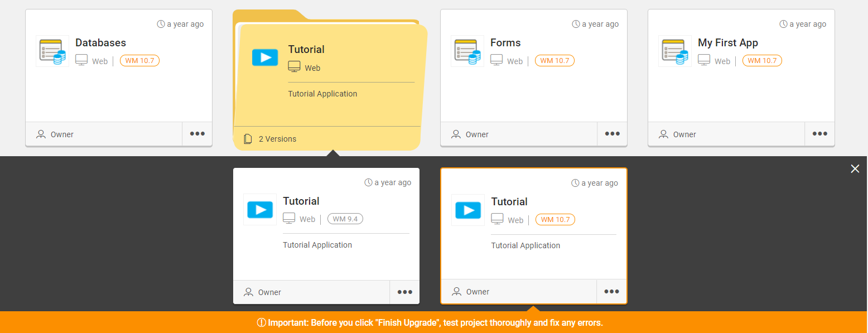Click the versions document icon on the Tutorial folder

click(248, 138)
